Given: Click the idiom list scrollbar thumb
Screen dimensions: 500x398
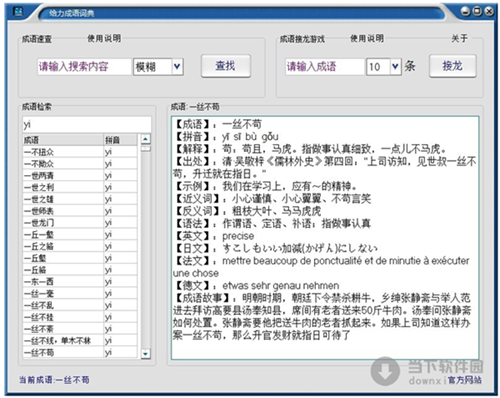Looking at the screenshot, I should (146, 148).
